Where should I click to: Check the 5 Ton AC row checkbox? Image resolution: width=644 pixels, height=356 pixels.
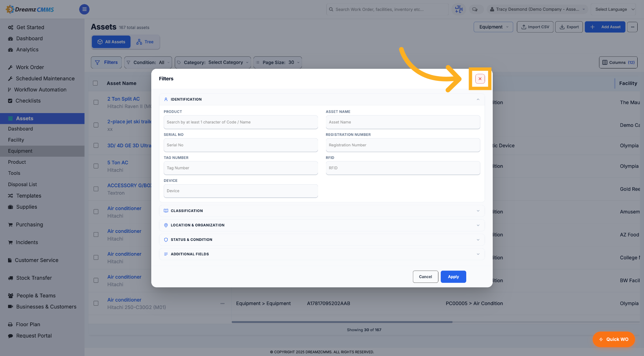pos(96,166)
